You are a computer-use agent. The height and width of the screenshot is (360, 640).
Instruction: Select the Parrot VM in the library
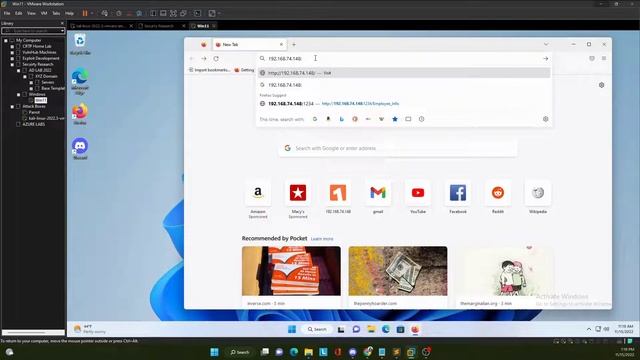point(34,112)
